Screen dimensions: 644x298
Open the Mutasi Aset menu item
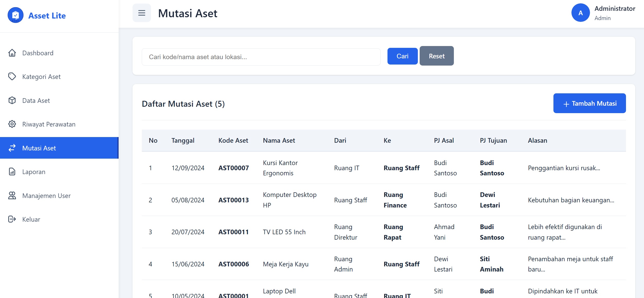click(x=39, y=148)
